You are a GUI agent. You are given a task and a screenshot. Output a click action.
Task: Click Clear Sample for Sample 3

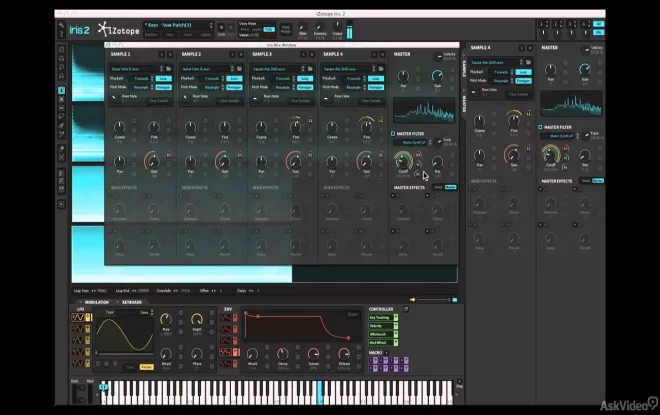[300, 101]
